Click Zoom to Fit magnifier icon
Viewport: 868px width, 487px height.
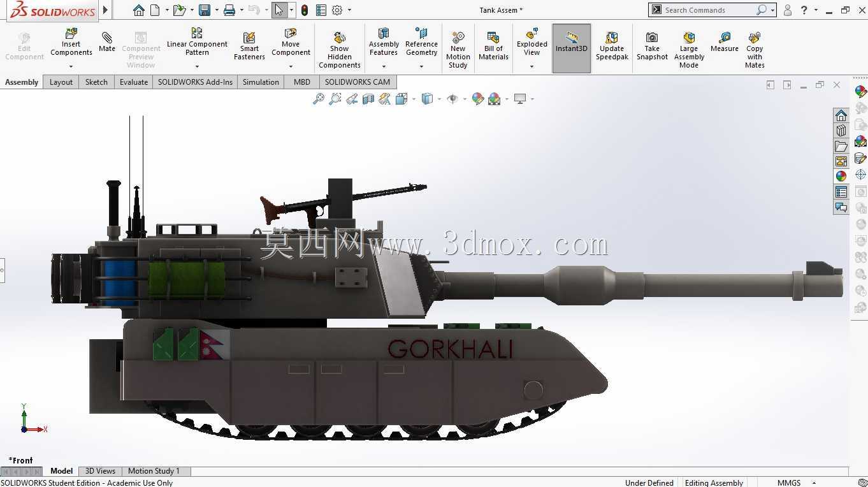click(x=318, y=99)
